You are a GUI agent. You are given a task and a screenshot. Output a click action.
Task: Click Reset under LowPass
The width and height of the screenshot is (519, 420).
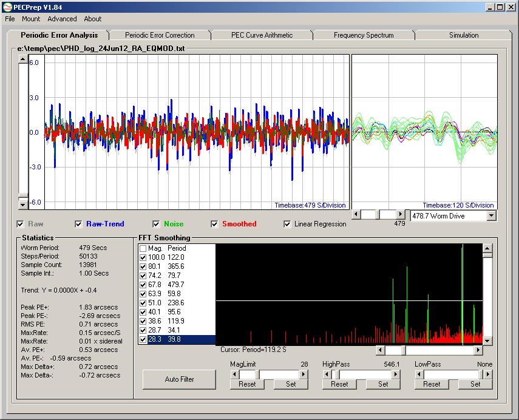coord(432,384)
